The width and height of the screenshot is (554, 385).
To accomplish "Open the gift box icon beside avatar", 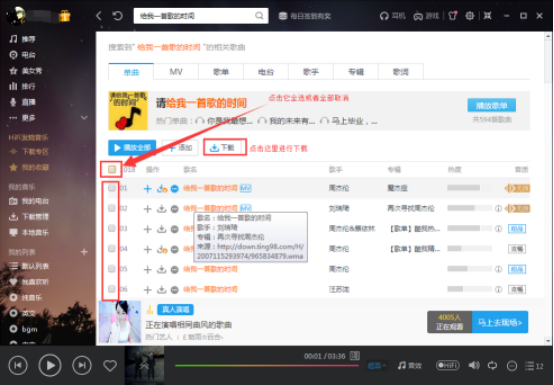I will pos(65,16).
